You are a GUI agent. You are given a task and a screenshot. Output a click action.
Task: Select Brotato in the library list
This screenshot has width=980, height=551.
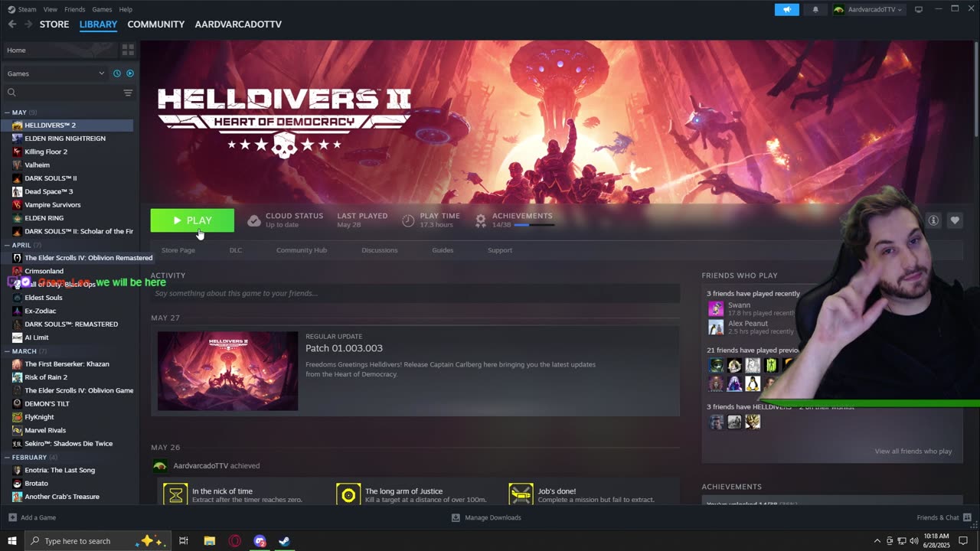pos(36,483)
